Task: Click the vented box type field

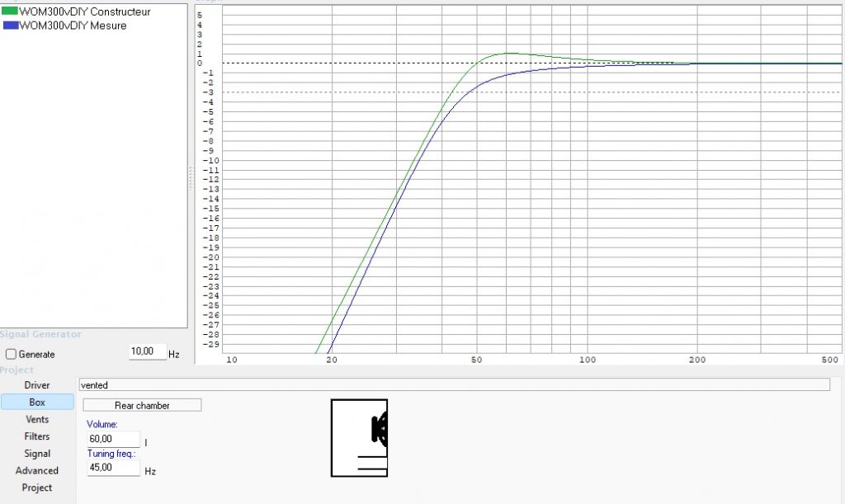Action: point(454,385)
